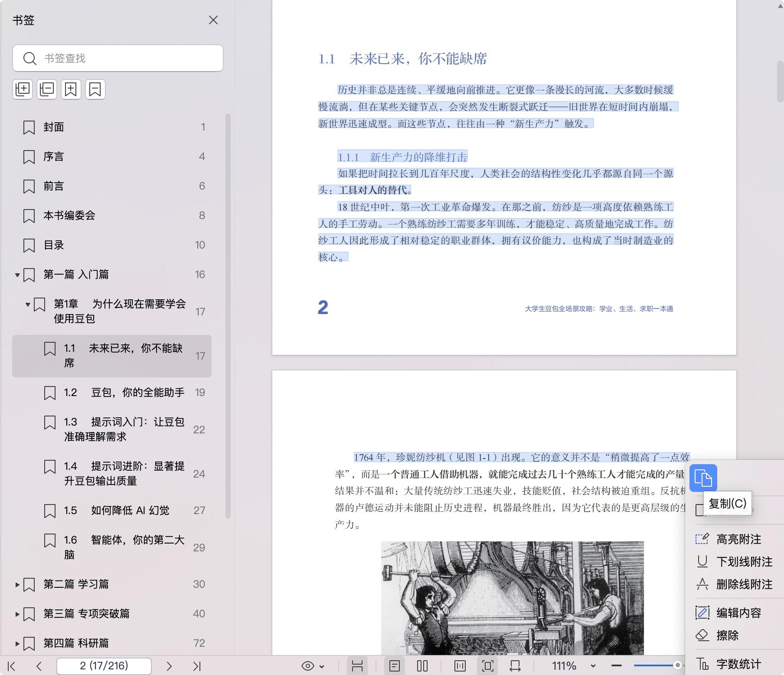
Task: Click the zoom slider handle
Action: click(x=677, y=665)
